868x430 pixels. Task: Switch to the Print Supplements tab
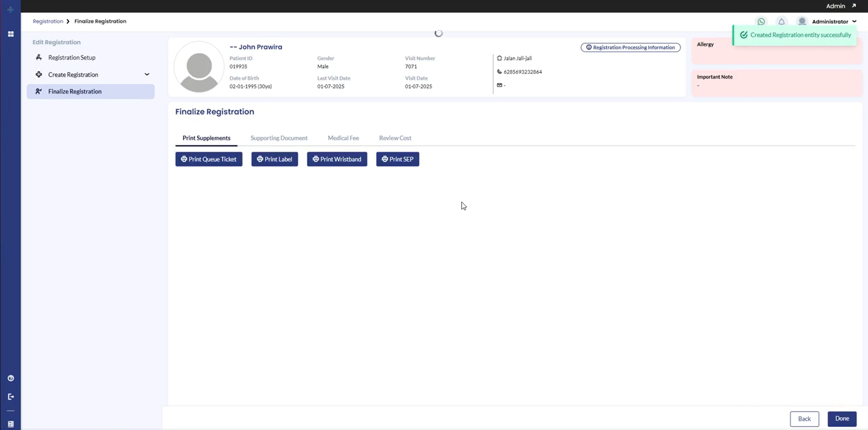click(x=206, y=138)
